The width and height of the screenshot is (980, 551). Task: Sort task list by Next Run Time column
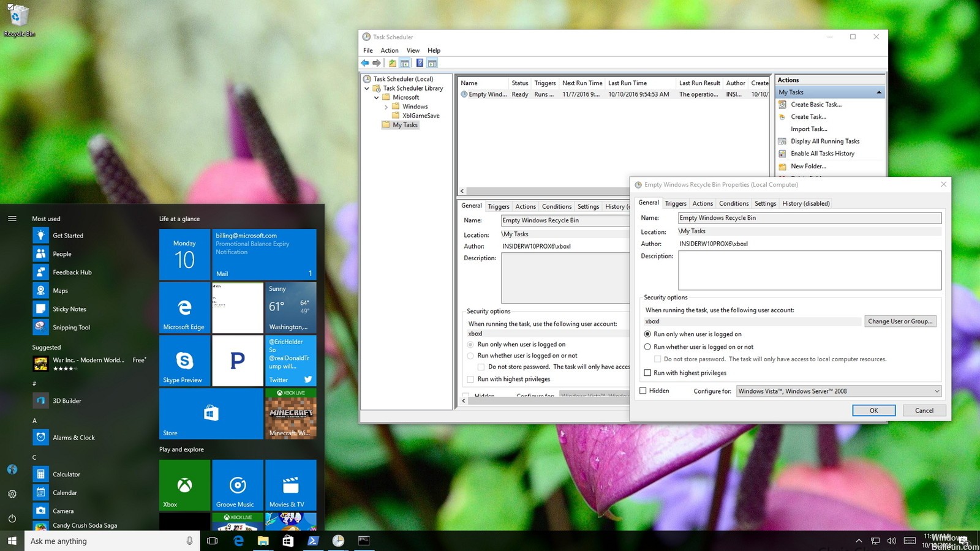(x=582, y=83)
